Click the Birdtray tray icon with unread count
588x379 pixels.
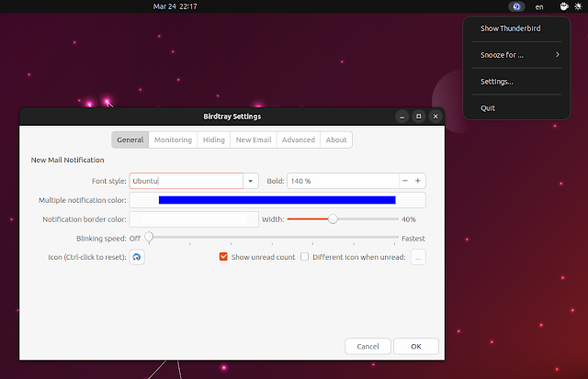pyautogui.click(x=516, y=6)
